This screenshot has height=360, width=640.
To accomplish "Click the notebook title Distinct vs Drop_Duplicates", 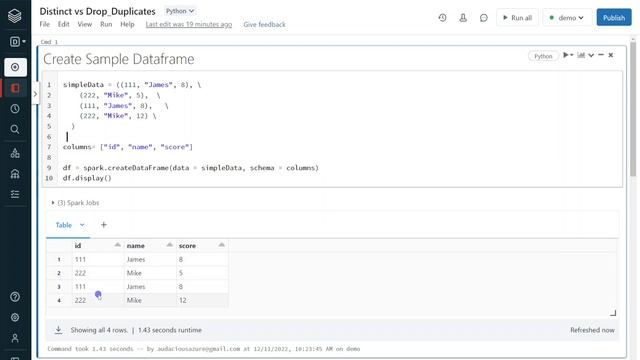I will click(x=97, y=11).
